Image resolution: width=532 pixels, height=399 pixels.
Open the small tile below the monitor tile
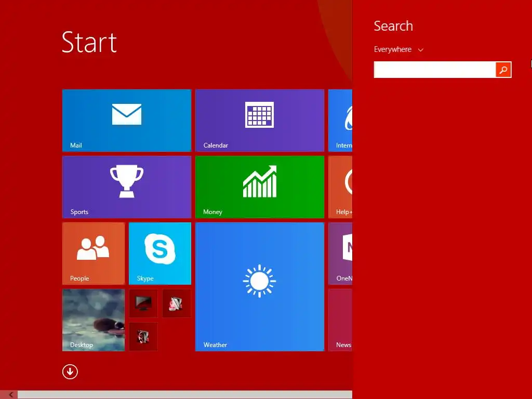pyautogui.click(x=143, y=337)
